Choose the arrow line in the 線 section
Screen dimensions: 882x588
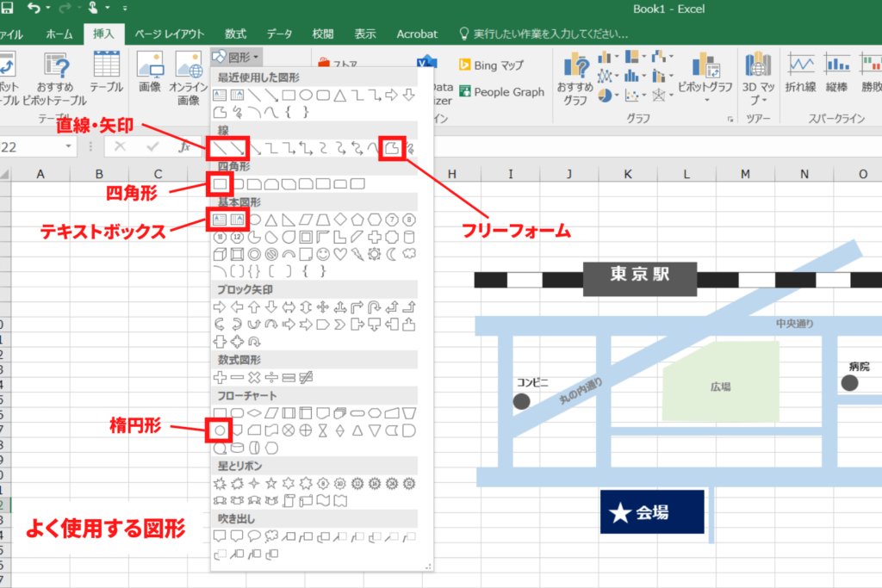pos(237,148)
